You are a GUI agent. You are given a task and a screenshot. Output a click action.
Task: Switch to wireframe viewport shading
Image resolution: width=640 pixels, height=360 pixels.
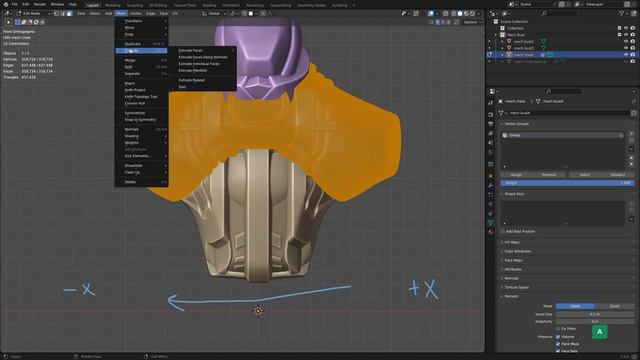(453, 13)
